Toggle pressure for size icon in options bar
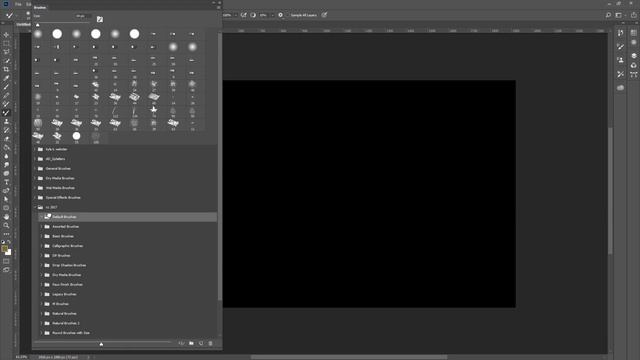Screen dimensions: 640x360 click(x=324, y=15)
